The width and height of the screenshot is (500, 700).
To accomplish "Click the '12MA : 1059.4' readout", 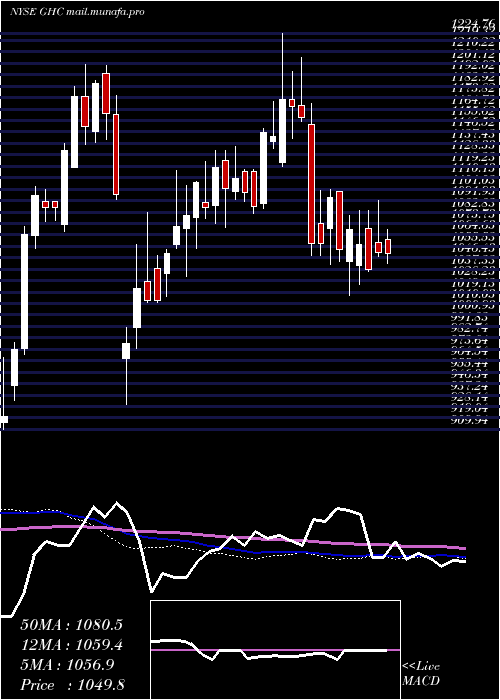I will (71, 645).
